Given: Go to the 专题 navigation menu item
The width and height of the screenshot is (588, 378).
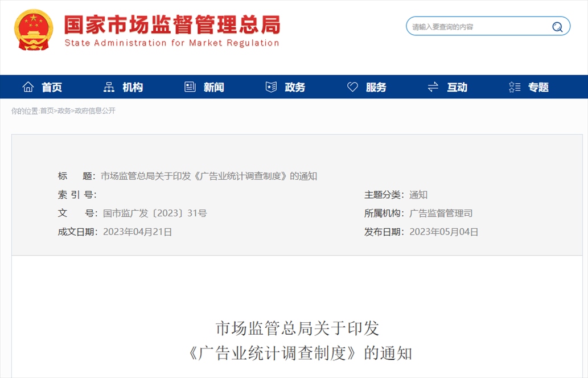Looking at the screenshot, I should point(538,87).
